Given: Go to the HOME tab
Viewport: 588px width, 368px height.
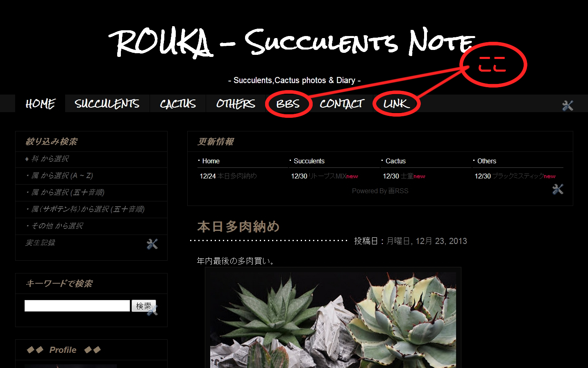Looking at the screenshot, I should [40, 104].
